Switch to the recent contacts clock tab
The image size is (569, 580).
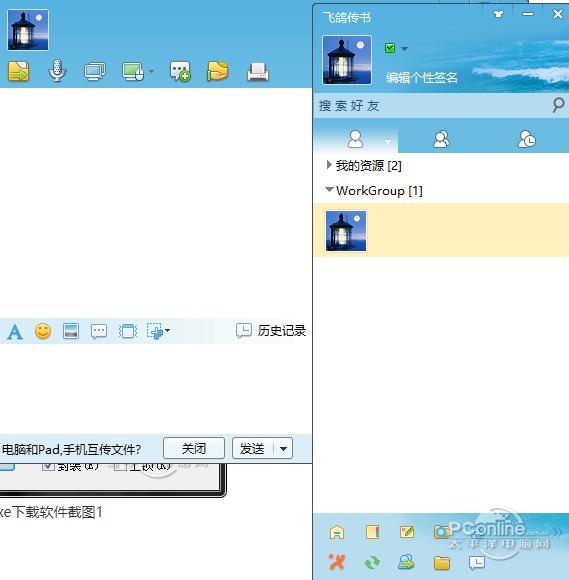526,139
